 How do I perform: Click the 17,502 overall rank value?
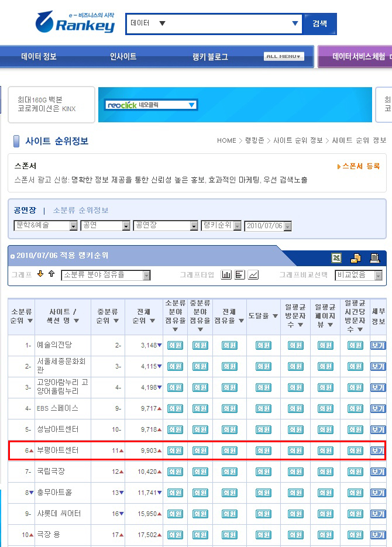pyautogui.click(x=147, y=535)
